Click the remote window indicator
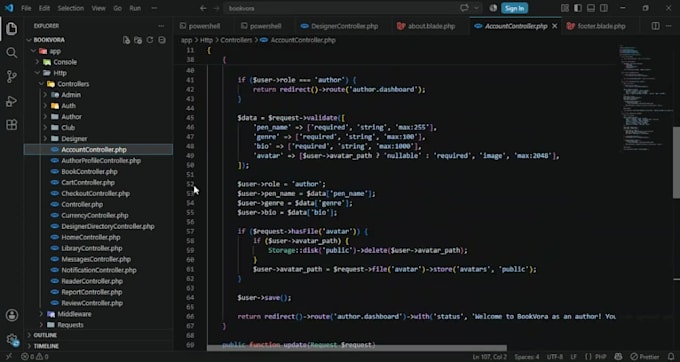 click(9, 357)
